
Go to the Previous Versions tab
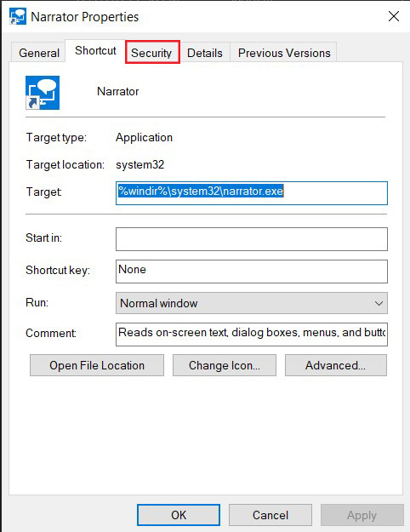click(x=284, y=53)
